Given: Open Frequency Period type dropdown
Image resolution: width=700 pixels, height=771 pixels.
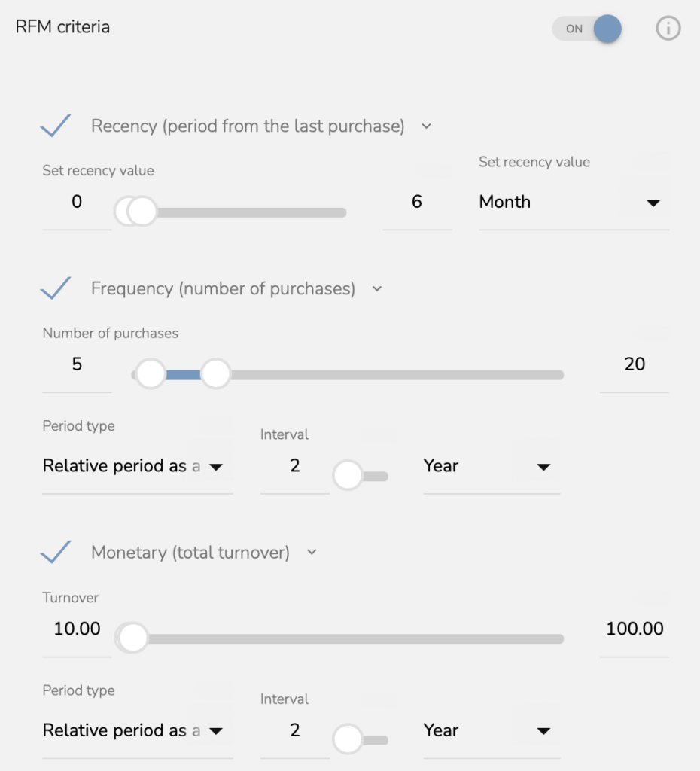Looking at the screenshot, I should click(x=138, y=465).
